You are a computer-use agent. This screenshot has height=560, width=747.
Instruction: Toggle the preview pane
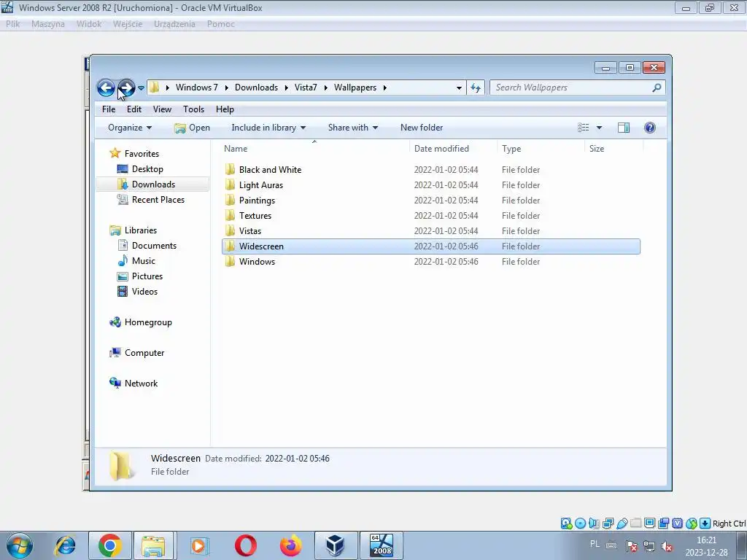click(x=624, y=128)
